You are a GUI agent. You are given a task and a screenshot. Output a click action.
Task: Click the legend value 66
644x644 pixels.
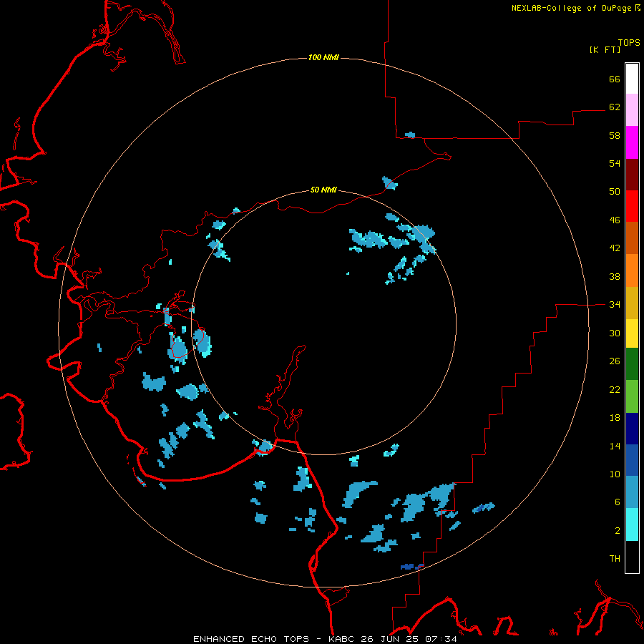pyautogui.click(x=615, y=79)
